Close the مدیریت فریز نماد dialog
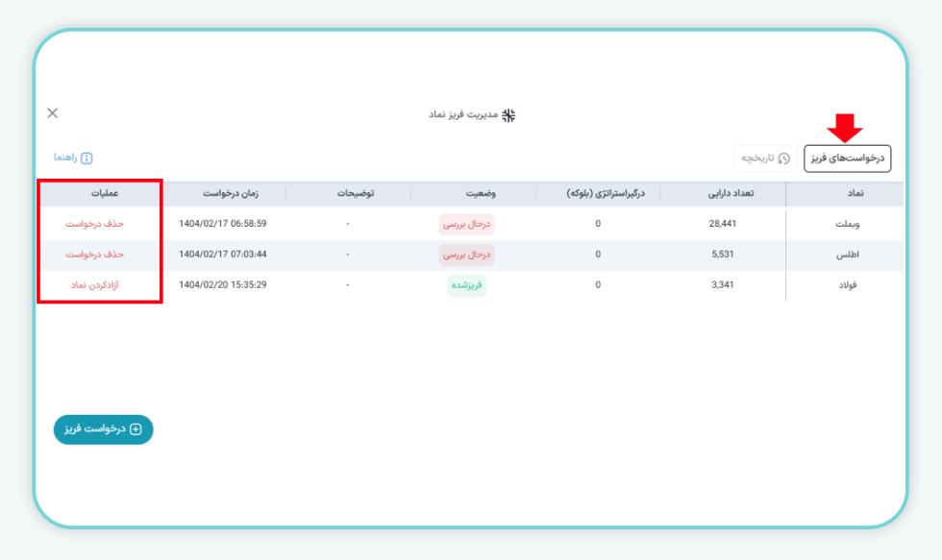Image resolution: width=942 pixels, height=560 pixels. [x=53, y=113]
